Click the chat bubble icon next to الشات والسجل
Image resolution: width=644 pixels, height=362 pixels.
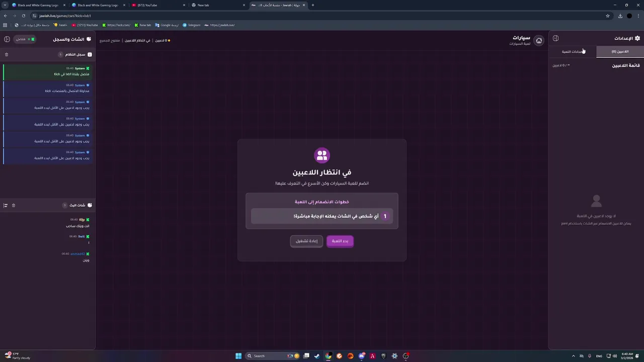click(x=89, y=39)
